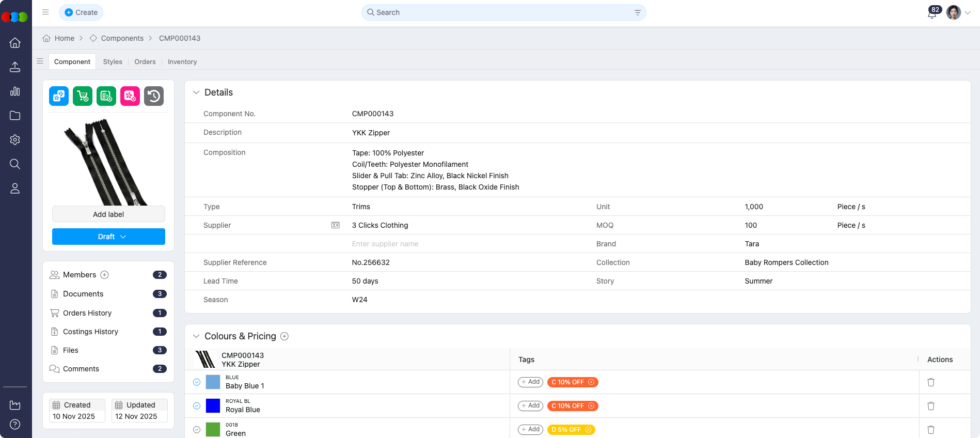The image size is (980, 438).
Task: Toggle the Royal Blue row checkmark
Action: click(x=197, y=406)
